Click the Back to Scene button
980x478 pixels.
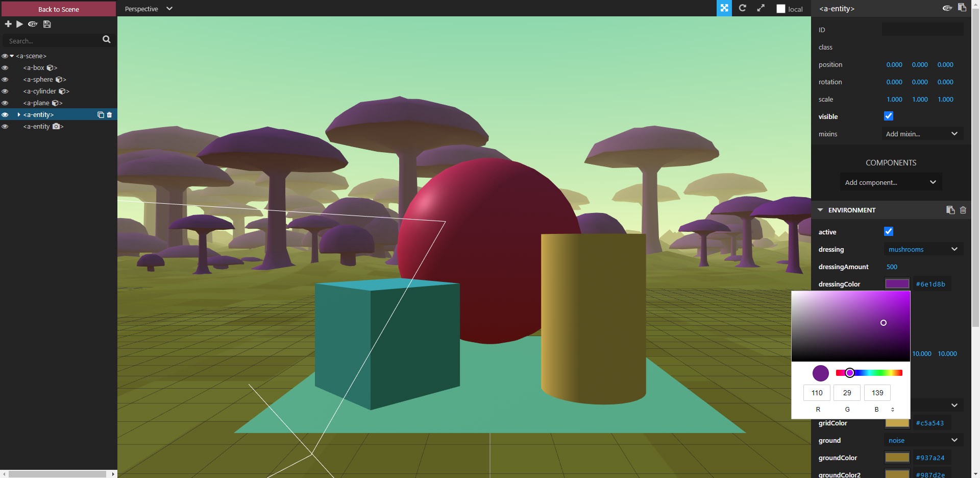click(59, 9)
